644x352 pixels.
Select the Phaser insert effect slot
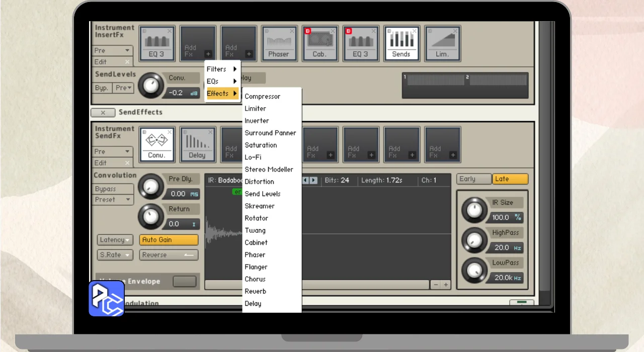pos(279,44)
